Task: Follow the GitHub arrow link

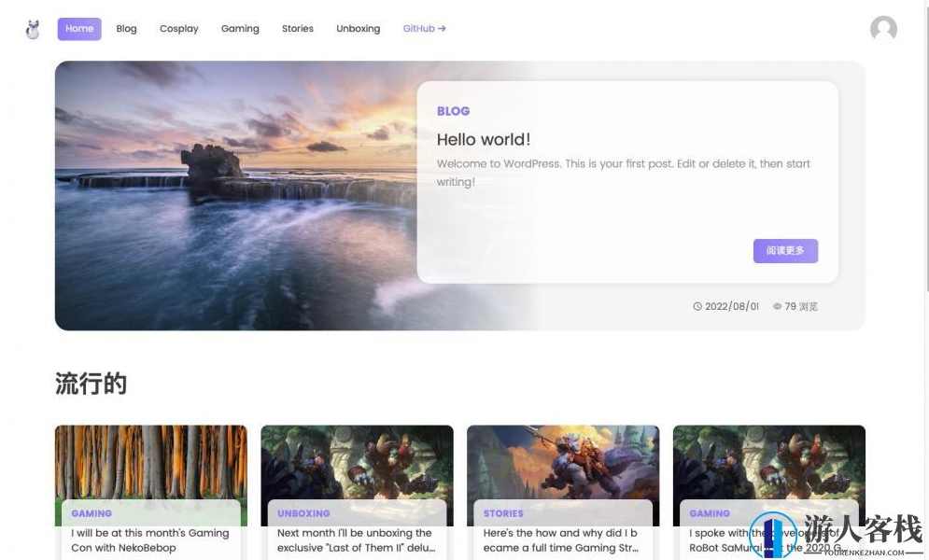Action: (424, 29)
